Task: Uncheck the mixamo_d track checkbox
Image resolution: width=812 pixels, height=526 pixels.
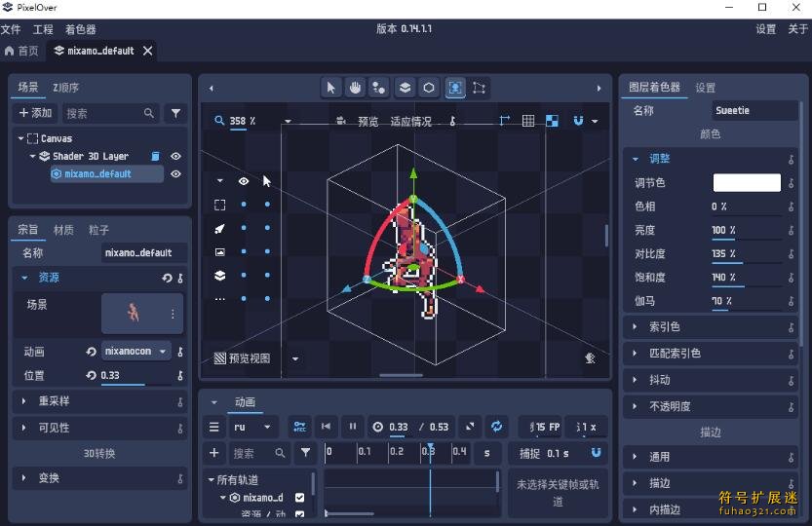Action: click(299, 498)
